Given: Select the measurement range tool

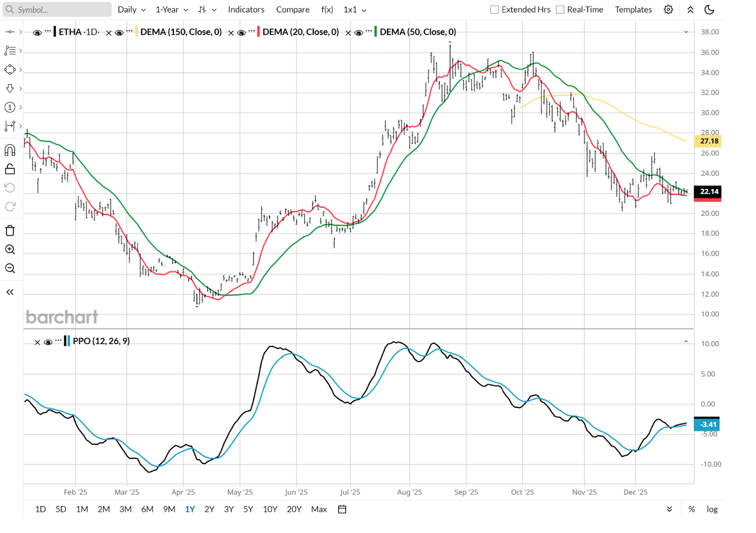Looking at the screenshot, I should 10,126.
